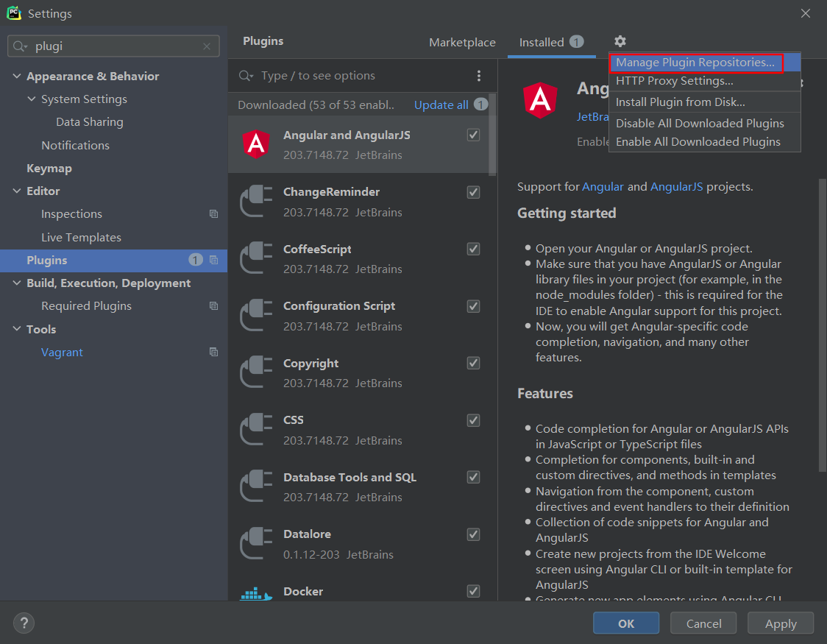
Task: Click the Docker whale plugin icon
Action: [x=256, y=594]
